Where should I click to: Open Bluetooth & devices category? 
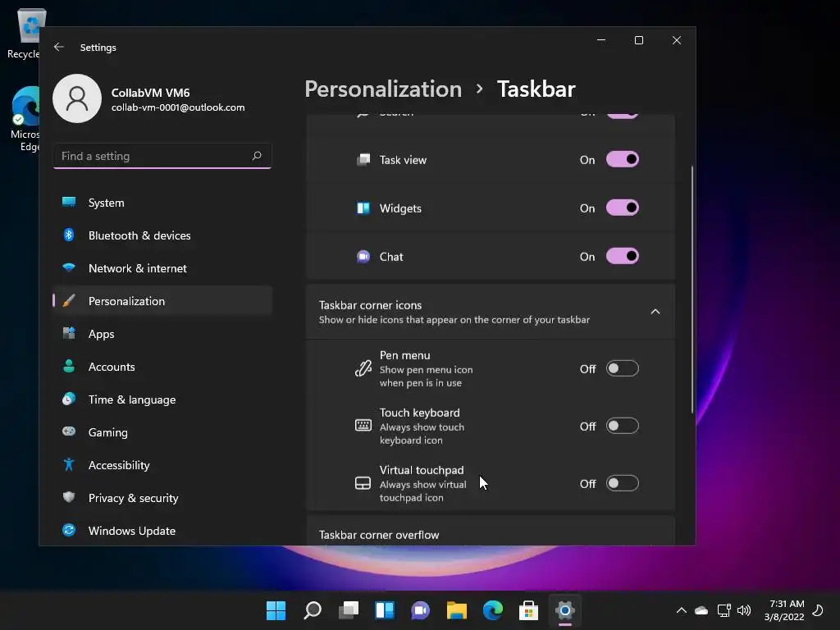163,235
